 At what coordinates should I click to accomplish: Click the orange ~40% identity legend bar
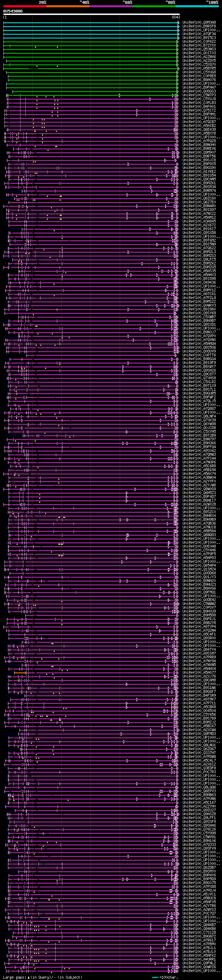point(68,6)
